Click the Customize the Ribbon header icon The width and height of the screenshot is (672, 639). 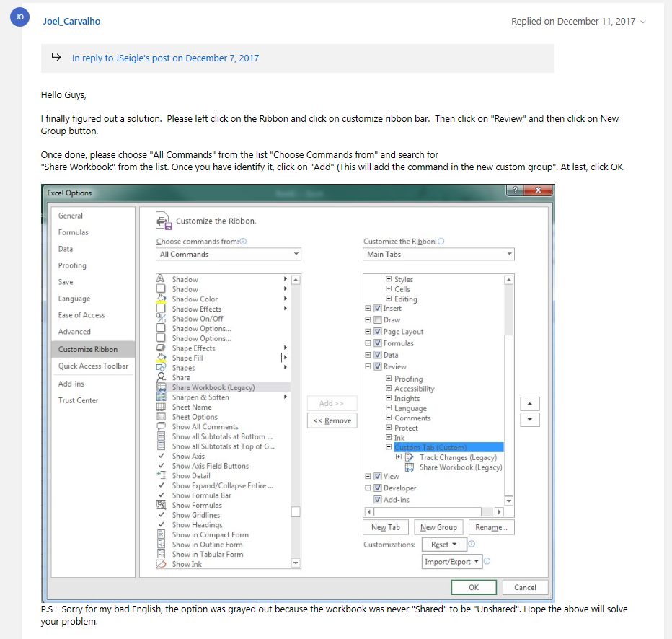[163, 220]
